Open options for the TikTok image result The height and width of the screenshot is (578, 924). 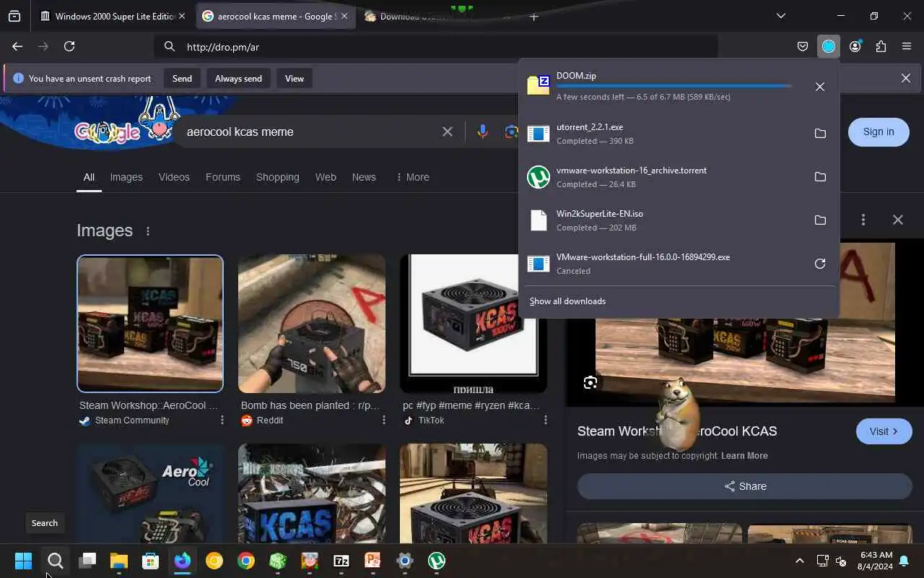click(x=545, y=420)
